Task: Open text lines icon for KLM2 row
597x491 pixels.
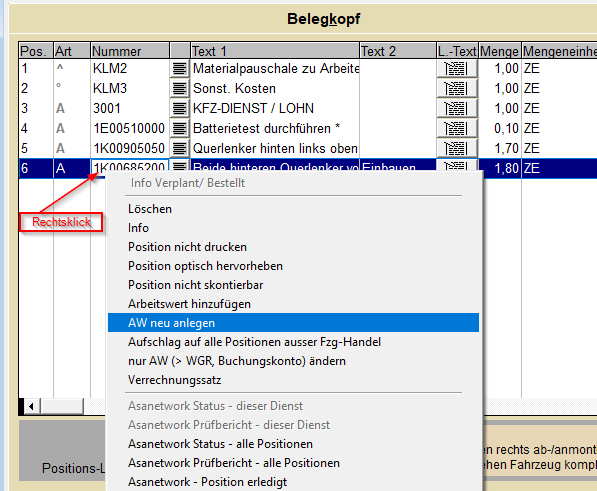Action: pos(180,69)
